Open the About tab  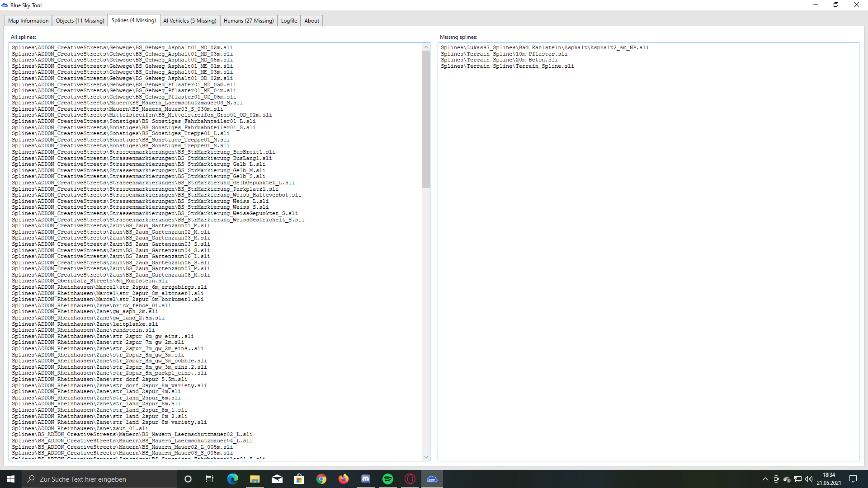click(311, 21)
